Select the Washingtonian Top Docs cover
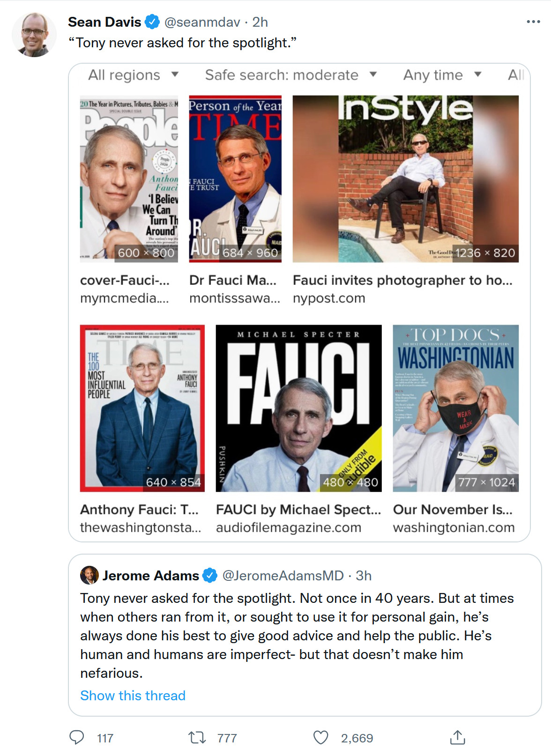Screen dimensions: 551x756 pyautogui.click(x=455, y=408)
